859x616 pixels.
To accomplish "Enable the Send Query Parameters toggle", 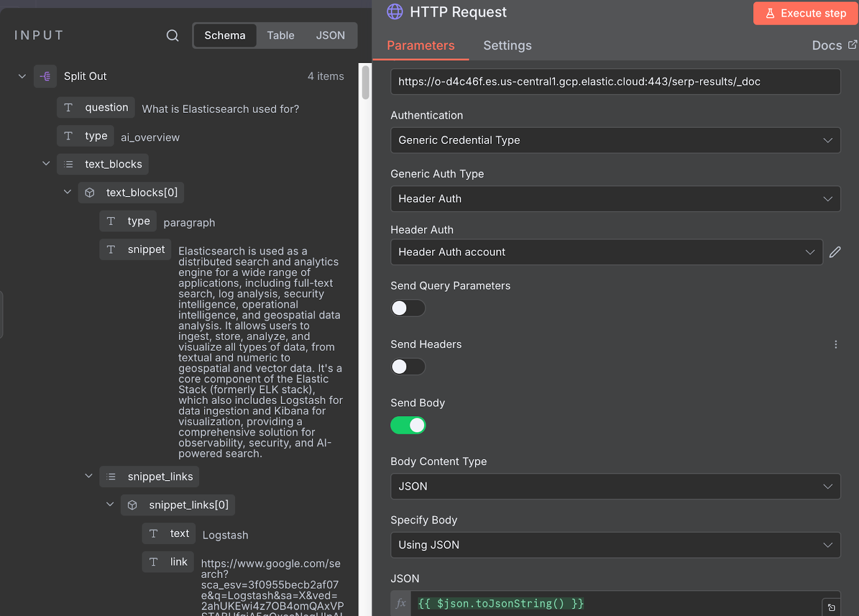I will click(408, 308).
